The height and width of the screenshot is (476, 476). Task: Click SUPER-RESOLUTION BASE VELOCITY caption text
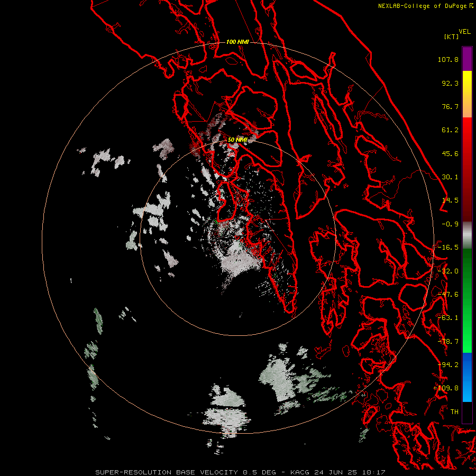pos(167,472)
